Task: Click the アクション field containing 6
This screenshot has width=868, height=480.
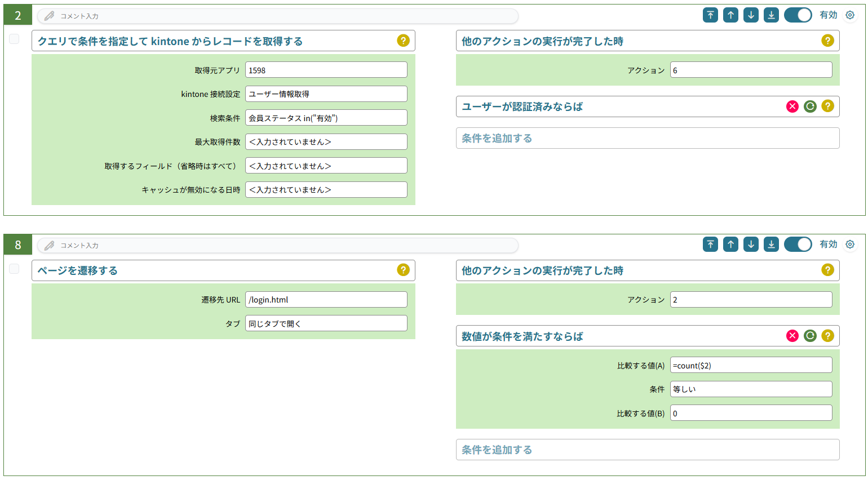Action: 751,70
